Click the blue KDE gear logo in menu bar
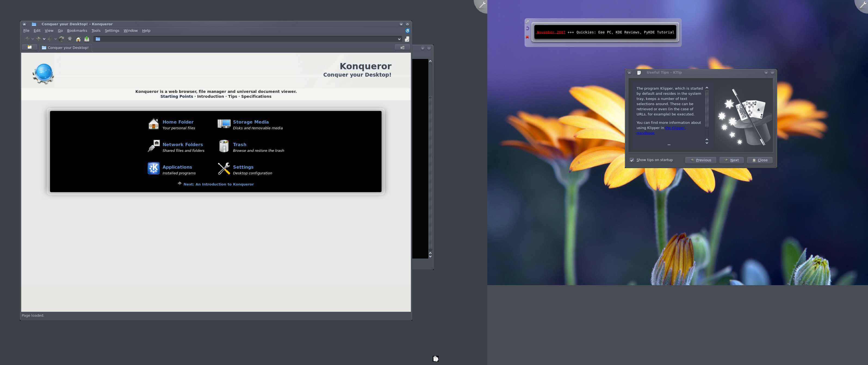This screenshot has height=365, width=868. click(x=407, y=31)
